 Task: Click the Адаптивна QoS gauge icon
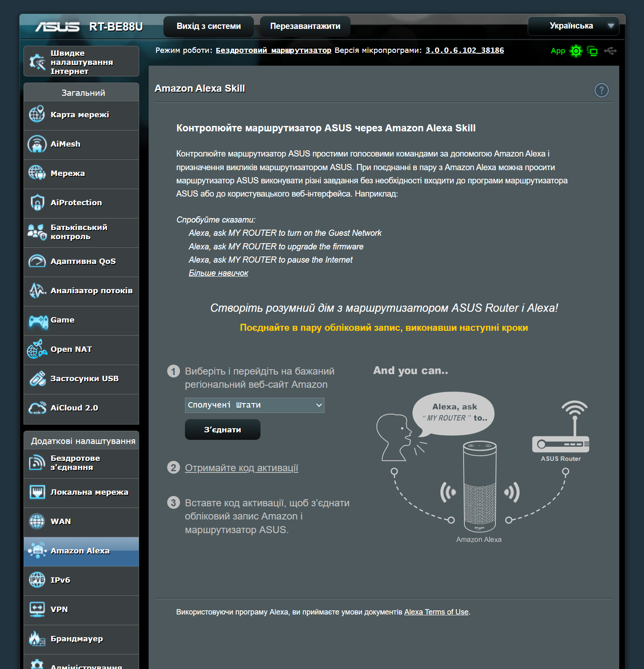pyautogui.click(x=37, y=261)
